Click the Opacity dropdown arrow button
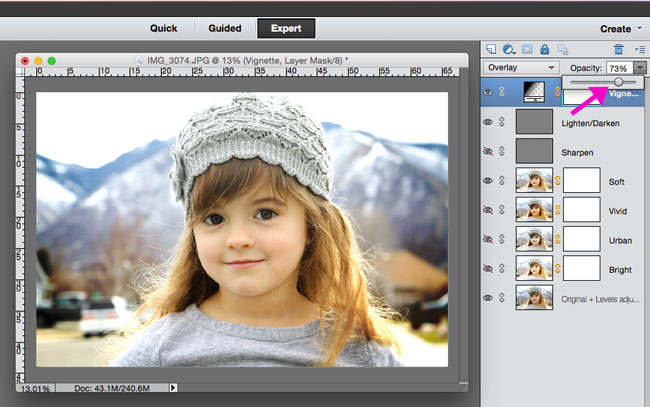Viewport: 650px width, 407px height. (x=640, y=68)
